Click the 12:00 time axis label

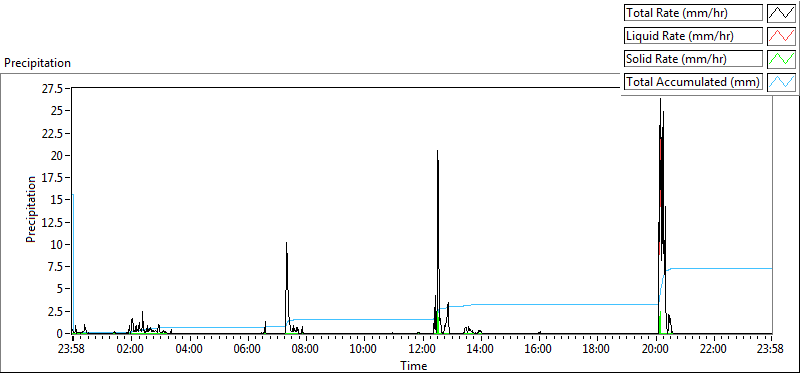[422, 350]
